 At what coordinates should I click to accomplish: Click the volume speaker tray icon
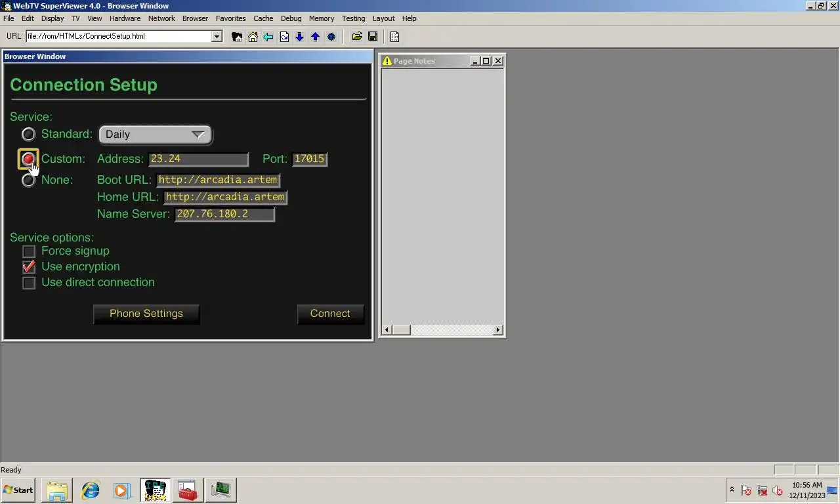point(778,490)
